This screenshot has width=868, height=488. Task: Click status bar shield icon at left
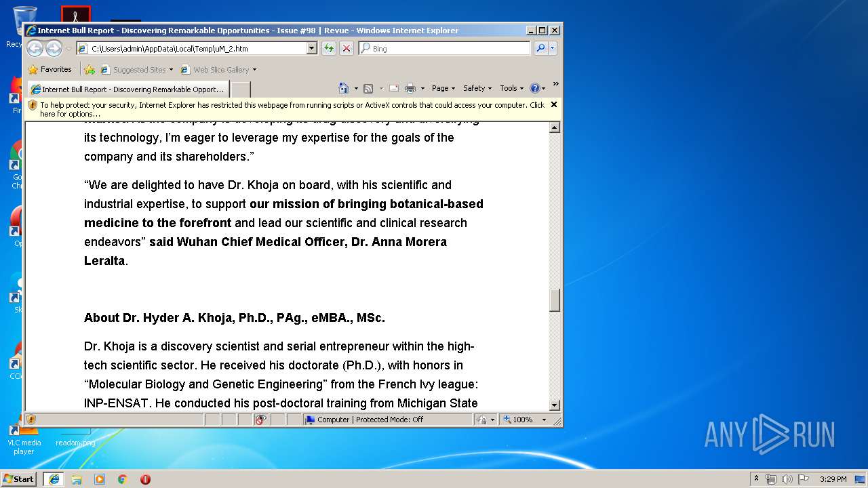[x=31, y=420]
